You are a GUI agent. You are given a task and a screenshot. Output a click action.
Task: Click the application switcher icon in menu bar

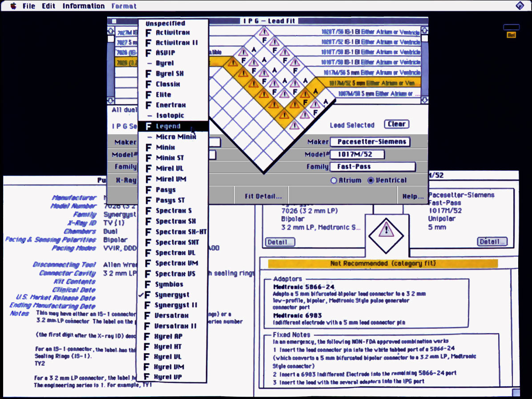520,6
